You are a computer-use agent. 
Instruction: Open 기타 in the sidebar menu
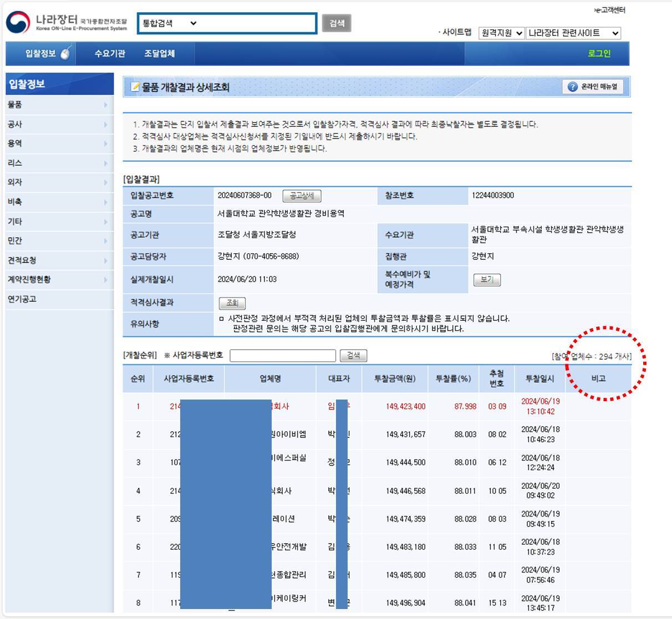15,221
